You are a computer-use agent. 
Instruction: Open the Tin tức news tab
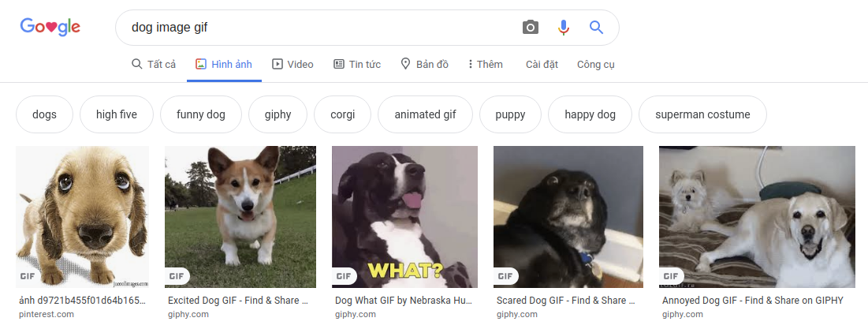point(358,64)
